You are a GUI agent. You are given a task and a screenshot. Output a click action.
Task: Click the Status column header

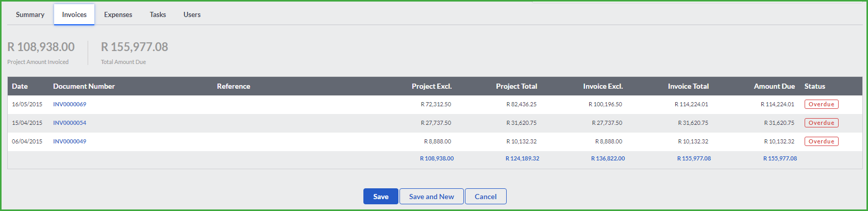coord(815,86)
